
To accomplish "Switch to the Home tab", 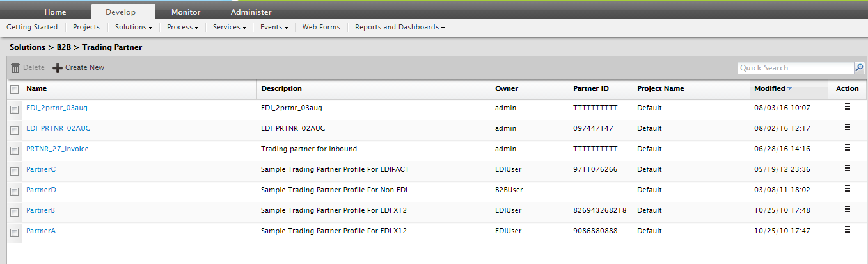I will [56, 12].
